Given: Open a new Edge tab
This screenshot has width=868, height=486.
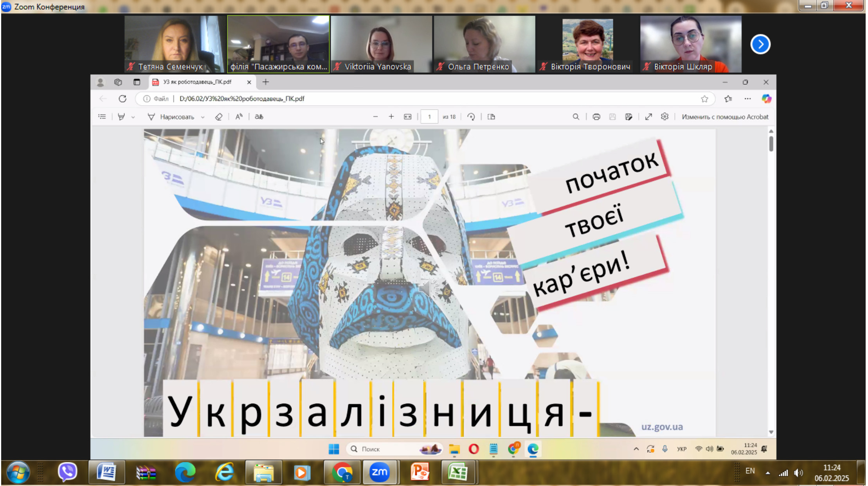Looking at the screenshot, I should click(x=266, y=82).
